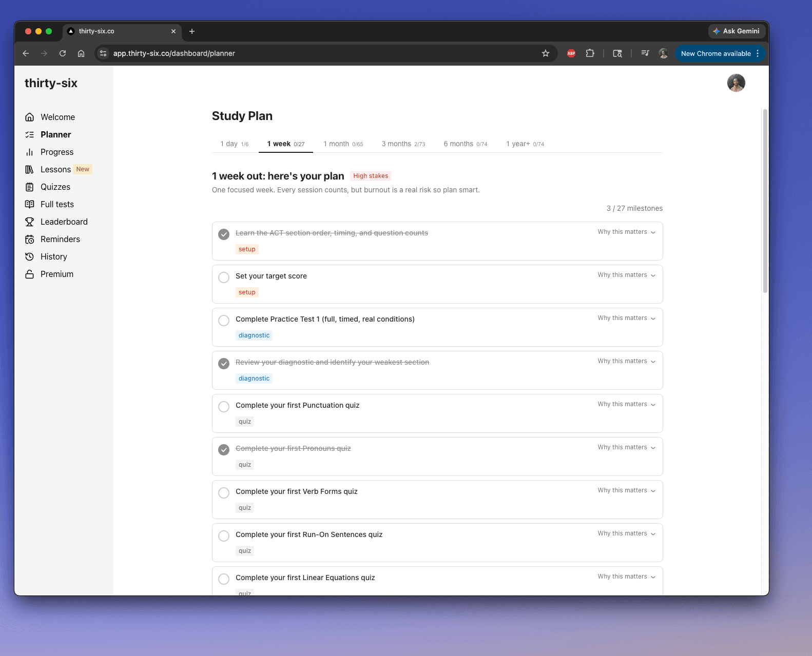Screen dimensions: 812x656
Task: Mark 'Complete Practice Test 1' as done
Action: [224, 321]
